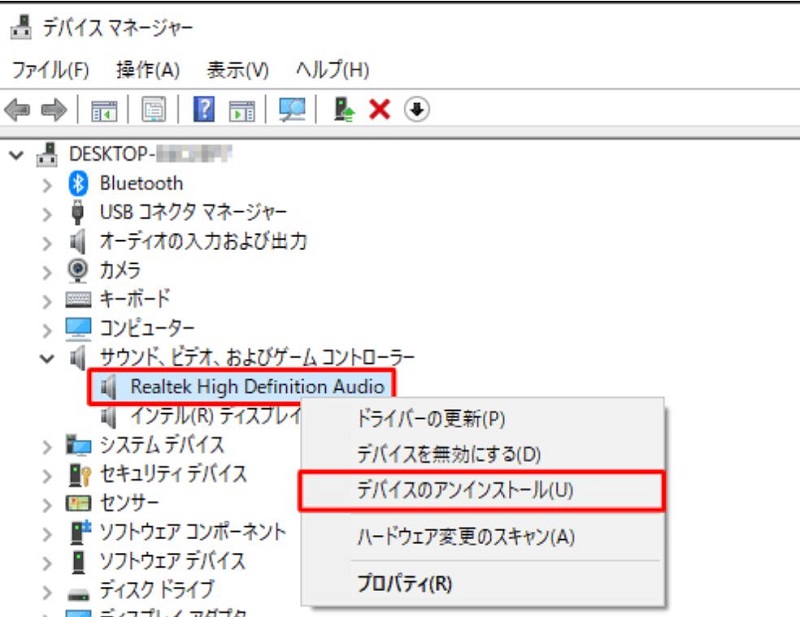800x617 pixels.
Task: Click the Update device driver toolbar icon
Action: coord(344,109)
